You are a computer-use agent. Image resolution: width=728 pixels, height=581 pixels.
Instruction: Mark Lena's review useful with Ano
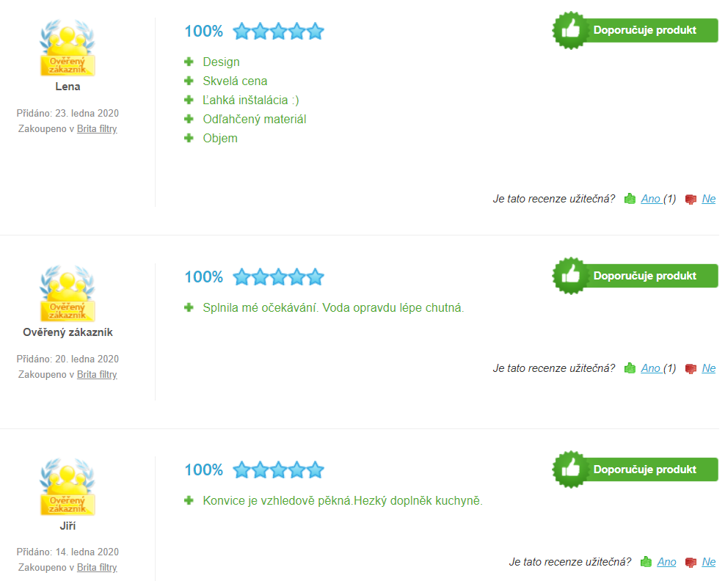coord(651,199)
